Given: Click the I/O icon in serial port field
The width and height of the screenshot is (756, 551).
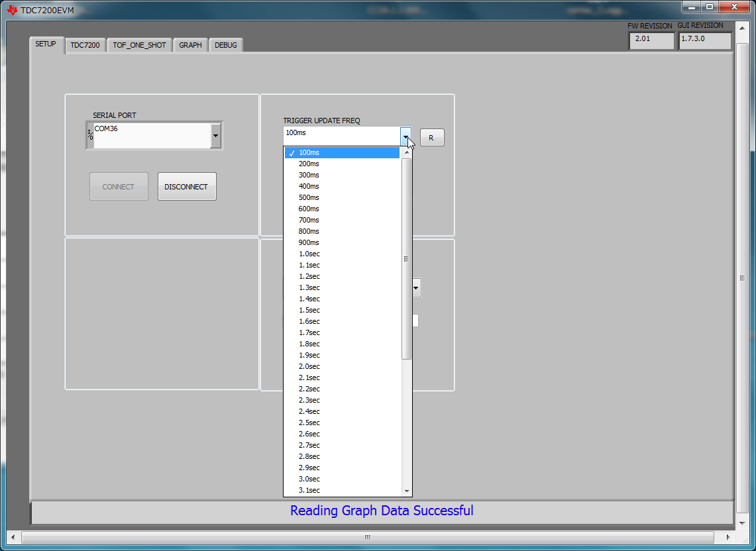Looking at the screenshot, I should (90, 136).
